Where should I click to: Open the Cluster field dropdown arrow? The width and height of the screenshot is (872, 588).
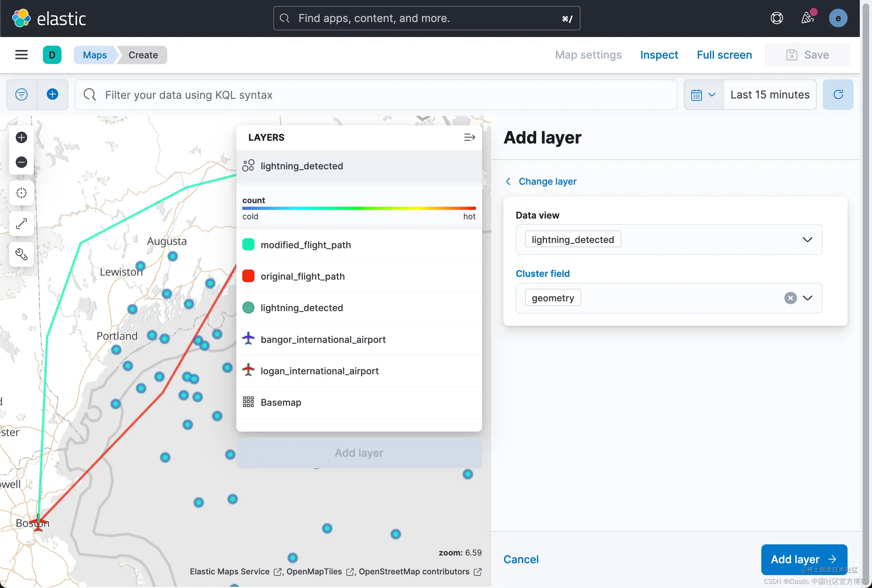point(807,298)
